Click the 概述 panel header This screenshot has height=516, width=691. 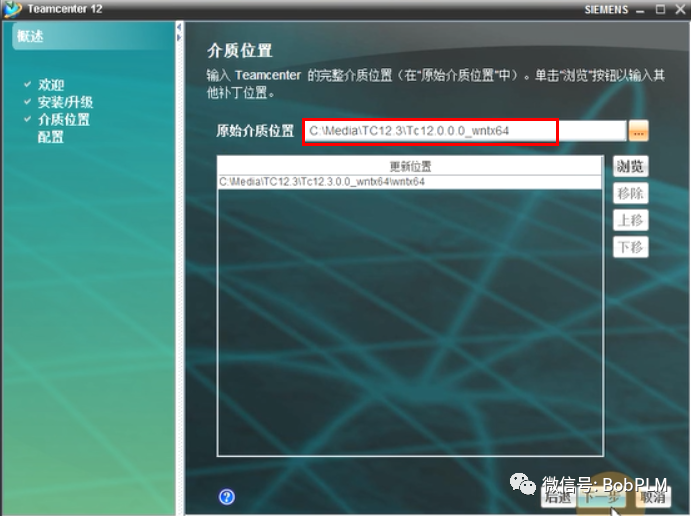[93, 36]
